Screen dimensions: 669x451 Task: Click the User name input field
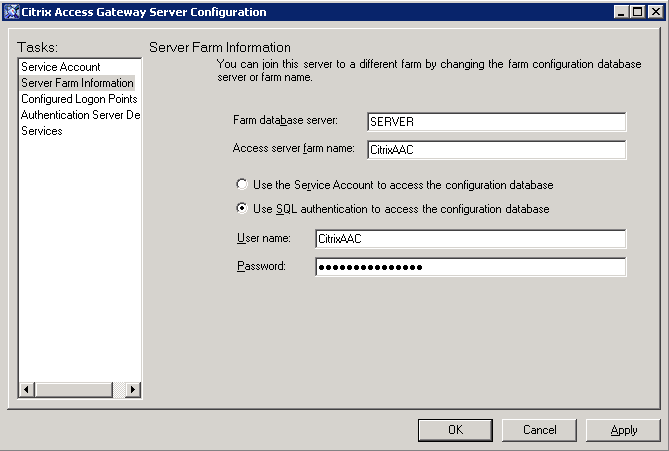click(471, 239)
